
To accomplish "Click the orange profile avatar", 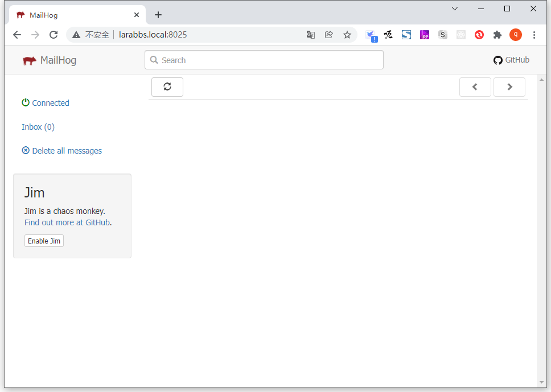I will [x=516, y=35].
